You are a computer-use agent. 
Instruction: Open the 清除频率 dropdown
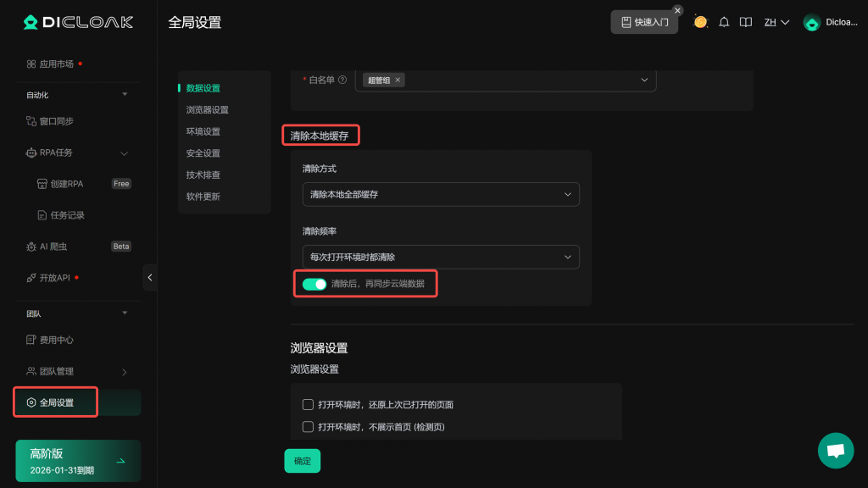coord(441,257)
